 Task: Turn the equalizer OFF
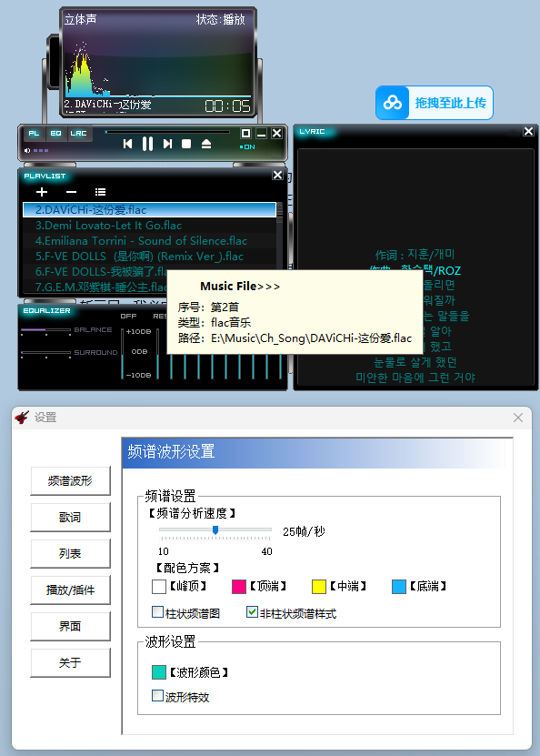pos(128,316)
